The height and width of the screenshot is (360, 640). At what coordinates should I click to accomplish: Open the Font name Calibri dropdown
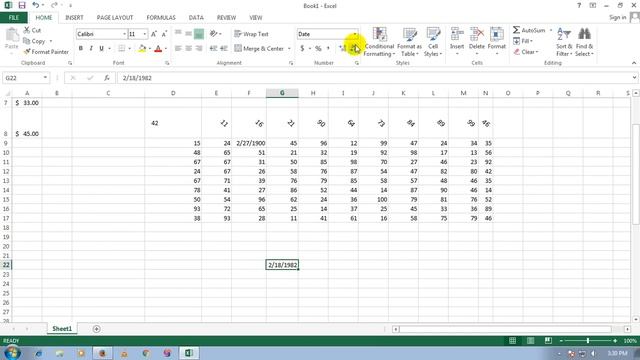tap(124, 34)
